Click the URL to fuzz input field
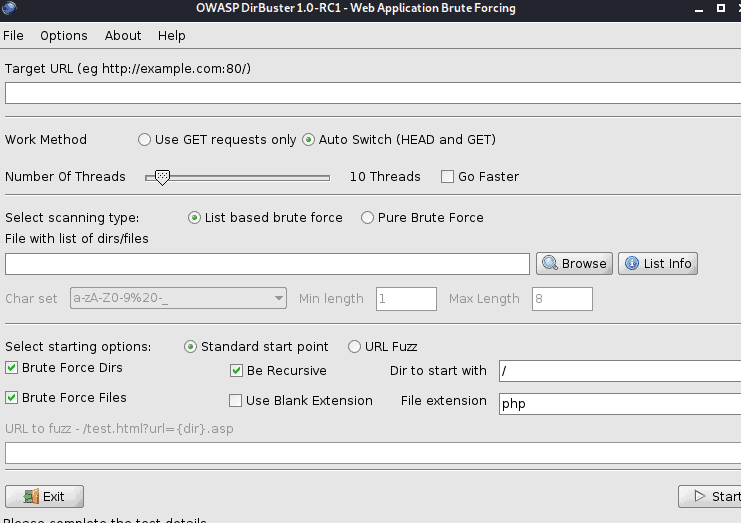The height and width of the screenshot is (523, 741). click(373, 453)
